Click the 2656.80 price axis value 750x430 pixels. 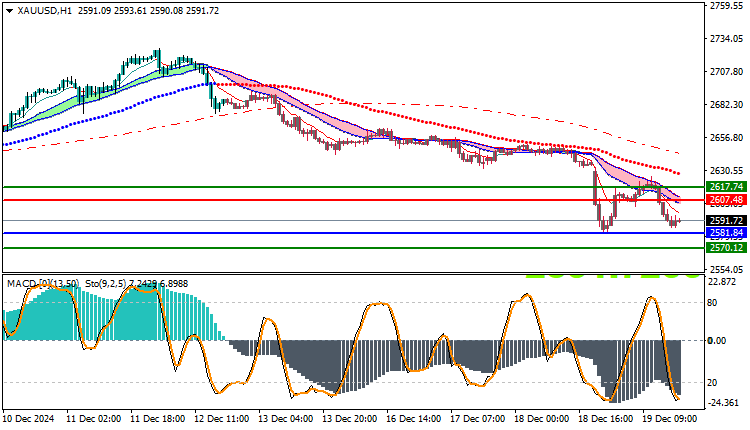(x=727, y=138)
